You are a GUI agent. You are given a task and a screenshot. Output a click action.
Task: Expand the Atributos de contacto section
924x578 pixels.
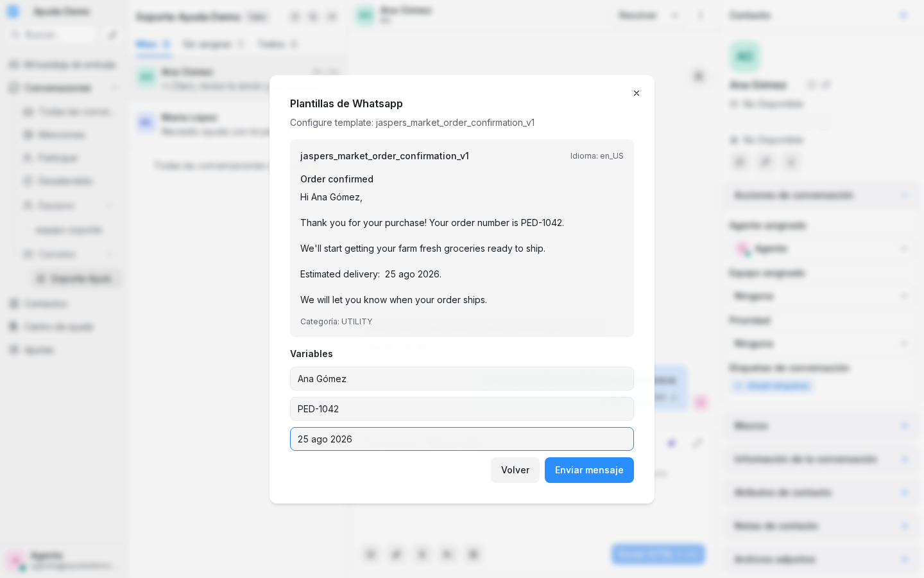coord(823,493)
